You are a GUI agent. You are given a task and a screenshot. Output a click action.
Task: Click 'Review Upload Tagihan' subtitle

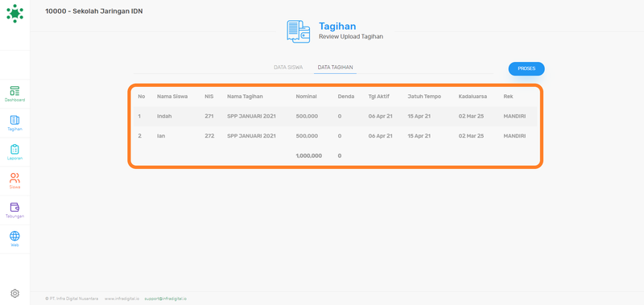click(351, 36)
